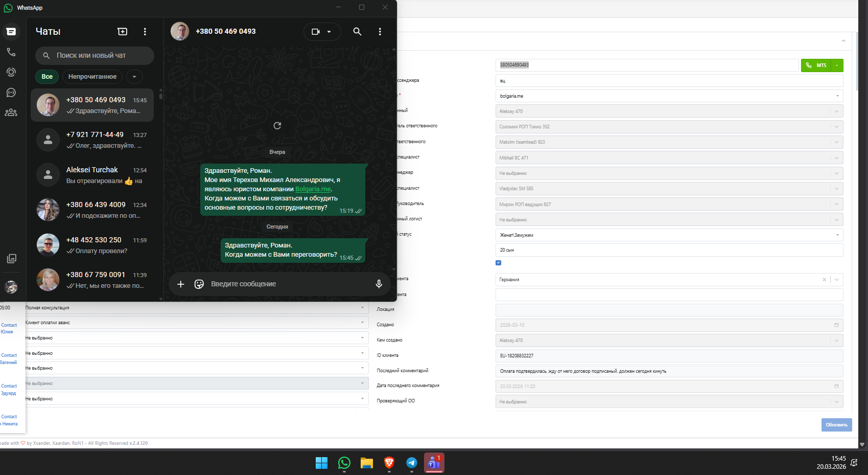Expand more chat filters chevron

[x=134, y=77]
